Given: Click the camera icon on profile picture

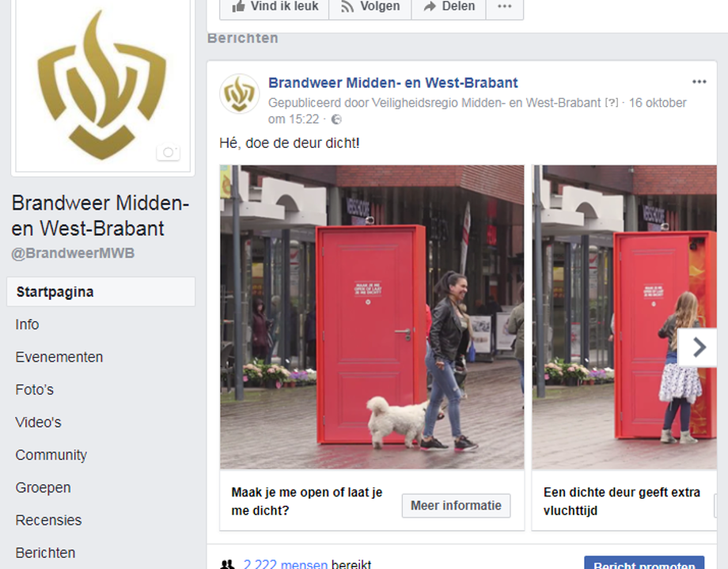Looking at the screenshot, I should [x=168, y=153].
